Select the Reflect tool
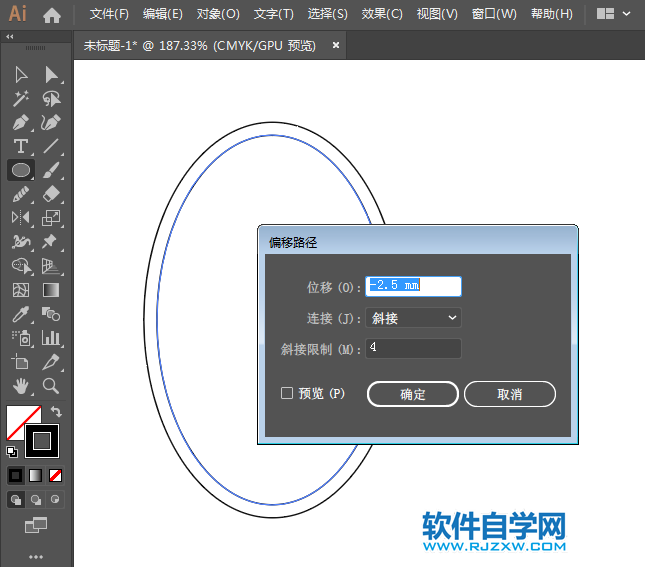Viewport: 645px width, 567px height. coord(21,218)
